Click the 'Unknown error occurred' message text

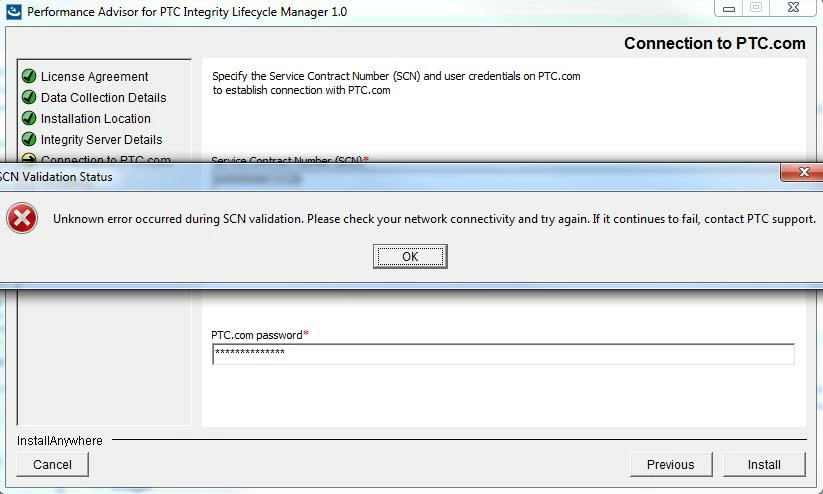(434, 219)
